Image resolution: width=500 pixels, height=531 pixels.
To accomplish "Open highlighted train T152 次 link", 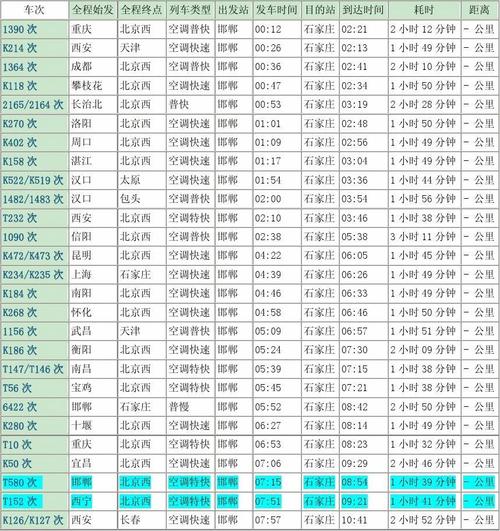I will 20,501.
